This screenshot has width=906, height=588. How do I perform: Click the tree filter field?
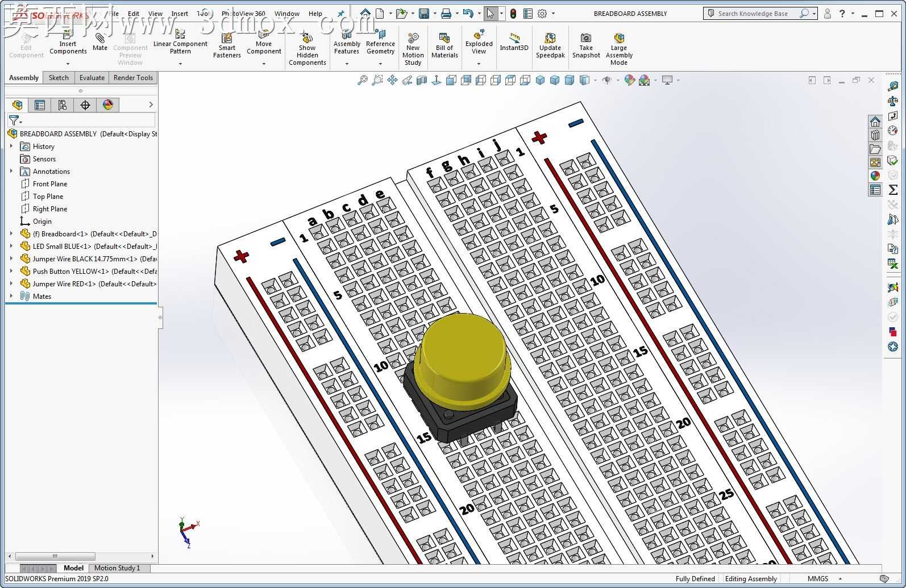pyautogui.click(x=88, y=120)
